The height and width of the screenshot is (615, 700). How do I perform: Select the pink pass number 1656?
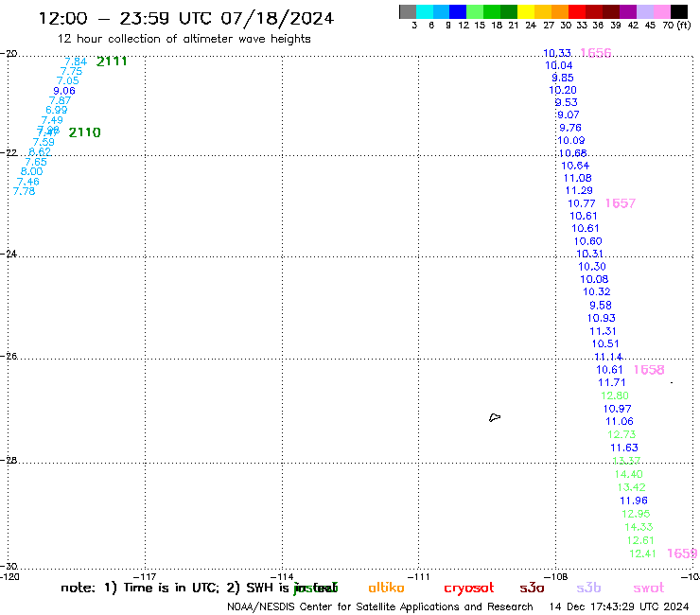[596, 53]
